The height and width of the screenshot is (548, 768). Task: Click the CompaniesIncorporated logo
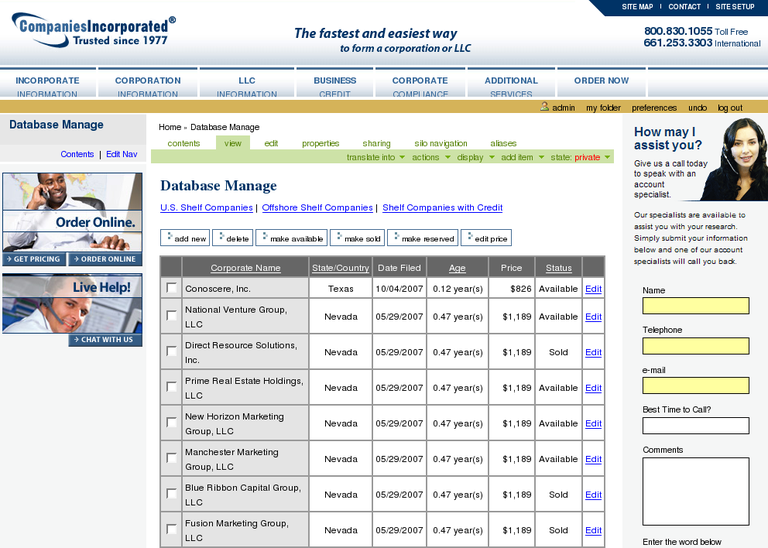(x=93, y=30)
